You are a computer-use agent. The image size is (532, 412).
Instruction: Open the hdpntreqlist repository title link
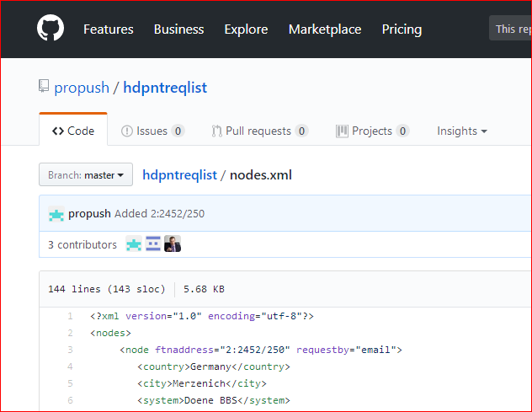[x=165, y=88]
